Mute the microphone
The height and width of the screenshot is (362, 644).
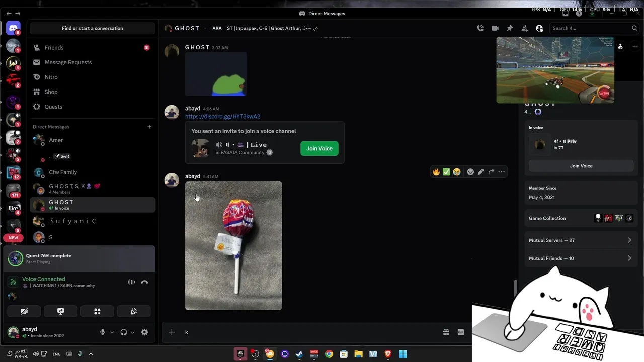[x=103, y=332]
